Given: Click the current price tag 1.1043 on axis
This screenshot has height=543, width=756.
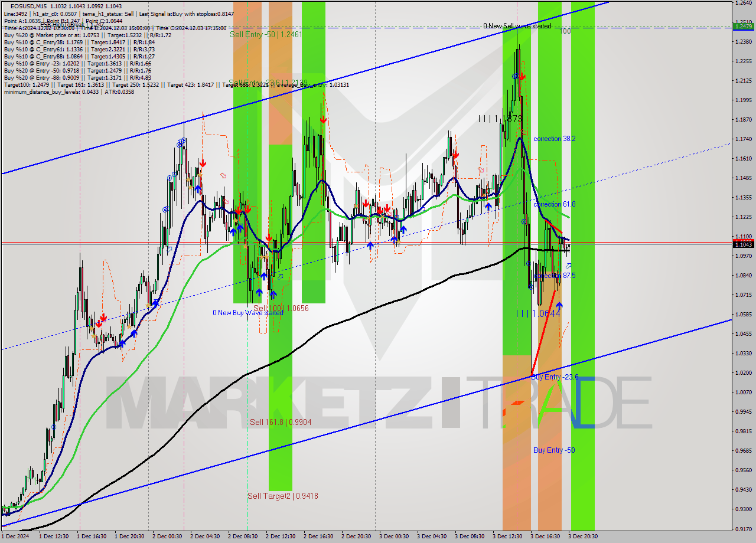Looking at the screenshot, I should (x=742, y=244).
